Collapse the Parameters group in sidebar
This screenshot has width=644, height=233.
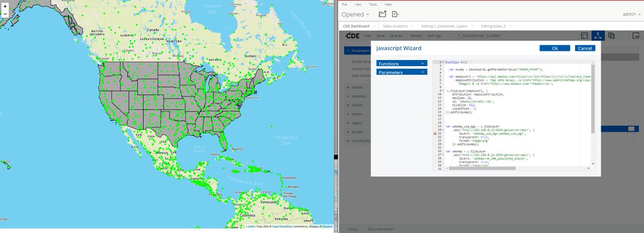click(357, 51)
